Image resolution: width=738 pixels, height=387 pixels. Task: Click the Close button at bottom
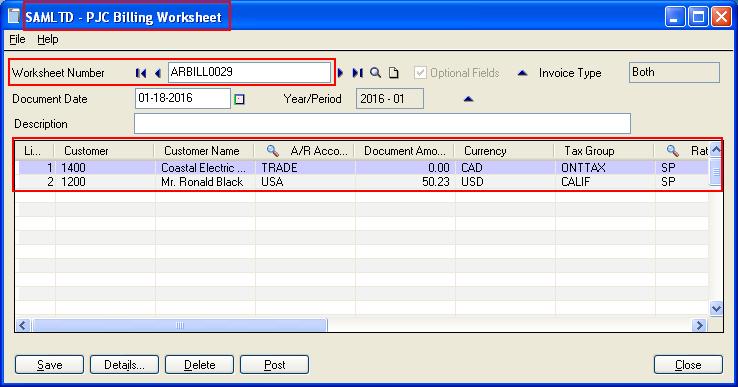688,365
